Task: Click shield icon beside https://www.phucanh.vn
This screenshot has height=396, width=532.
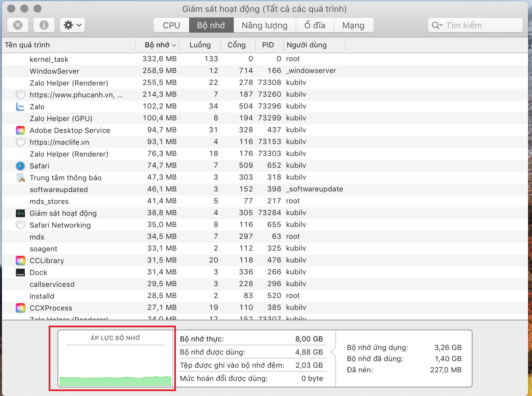Action: 20,95
